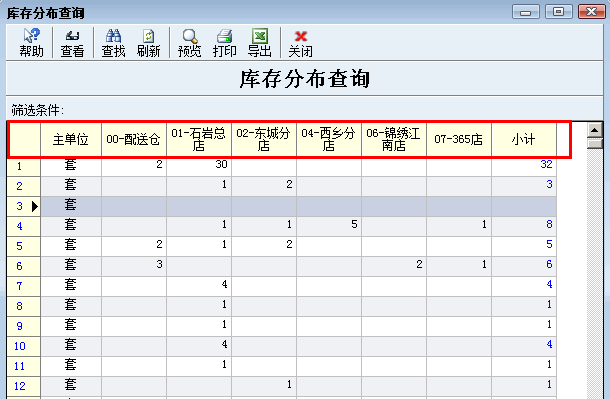Screen dimensions: 610x399
Task: Select the 06-锦绣江南店 column header
Action: point(394,139)
